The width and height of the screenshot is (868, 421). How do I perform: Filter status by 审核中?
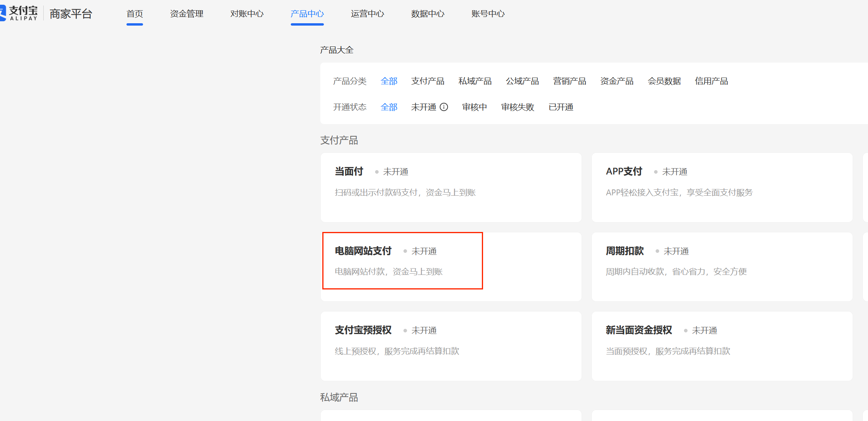[475, 107]
